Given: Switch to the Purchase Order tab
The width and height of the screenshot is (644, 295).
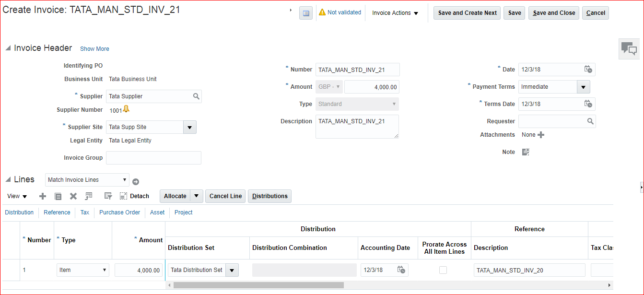Looking at the screenshot, I should click(x=119, y=212).
